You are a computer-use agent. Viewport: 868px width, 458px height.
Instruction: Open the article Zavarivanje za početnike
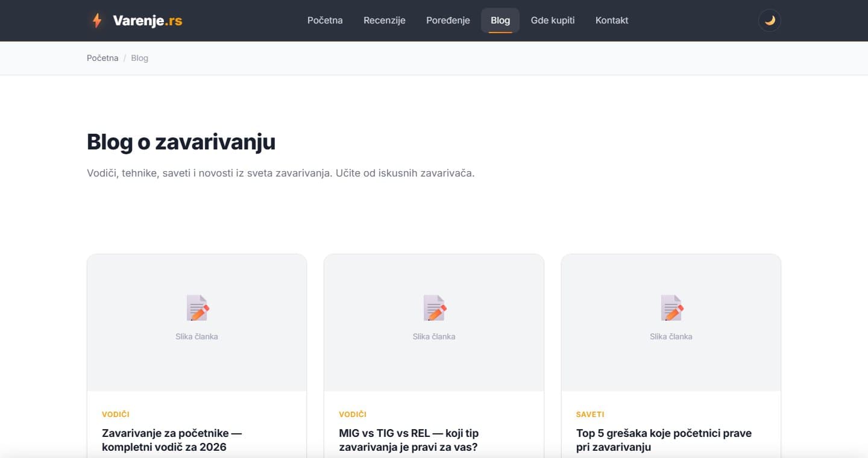point(172,440)
